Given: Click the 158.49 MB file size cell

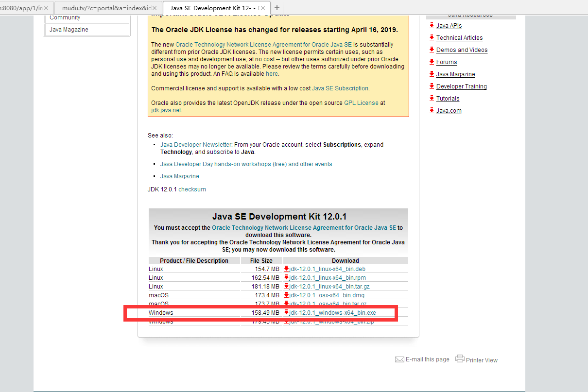Looking at the screenshot, I should click(261, 312).
